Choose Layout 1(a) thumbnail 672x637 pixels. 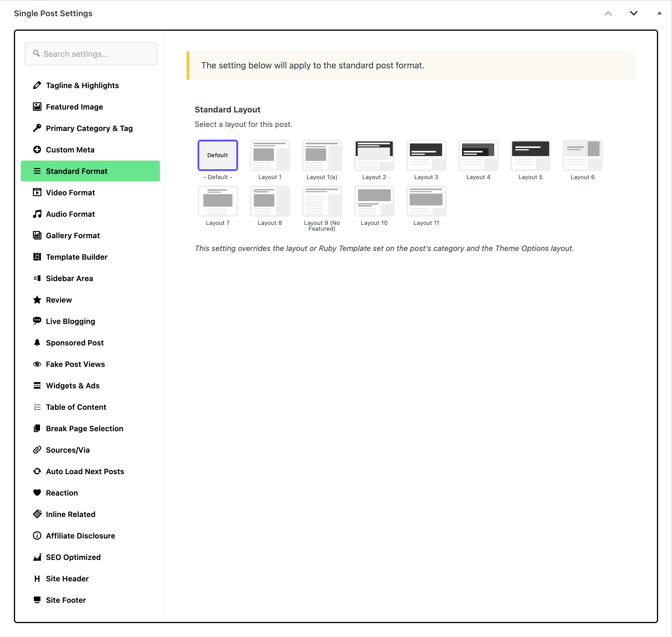point(322,155)
